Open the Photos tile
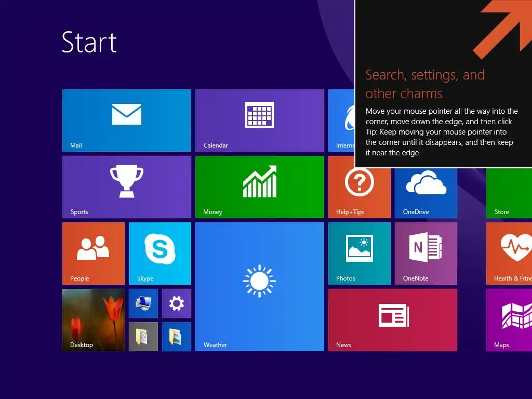The height and width of the screenshot is (399, 532). pyautogui.click(x=360, y=254)
